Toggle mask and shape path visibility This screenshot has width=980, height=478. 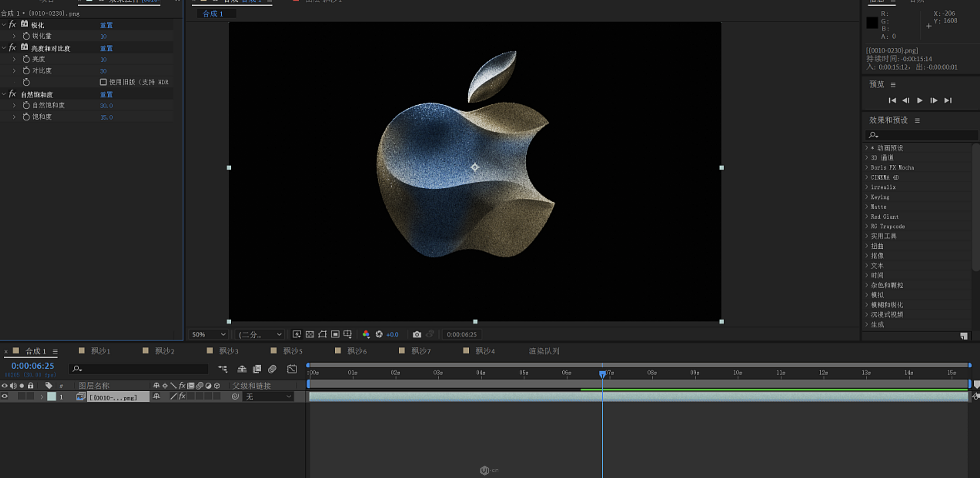(x=322, y=334)
